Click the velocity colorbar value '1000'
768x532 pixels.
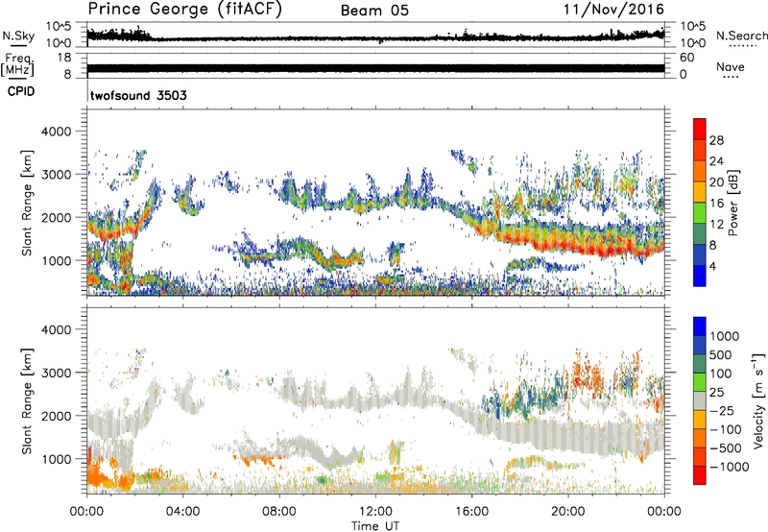click(725, 336)
